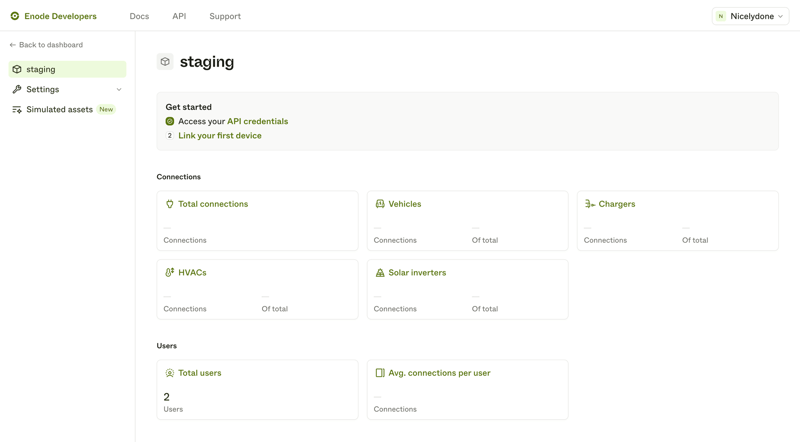Click the New badge beside Simulated assets
The height and width of the screenshot is (442, 800).
(106, 109)
